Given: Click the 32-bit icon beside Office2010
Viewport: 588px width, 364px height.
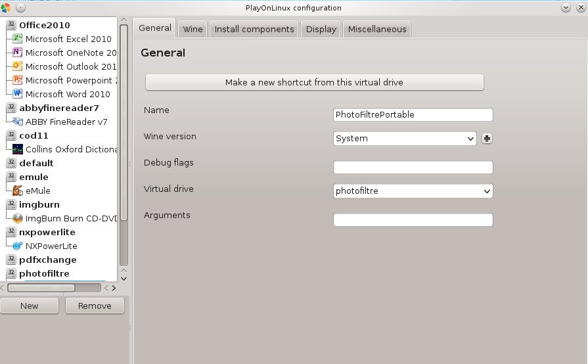Looking at the screenshot, I should click(11, 25).
